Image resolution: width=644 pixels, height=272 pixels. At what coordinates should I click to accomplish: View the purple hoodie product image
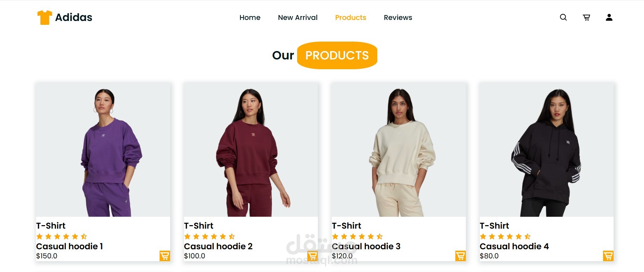tap(103, 150)
